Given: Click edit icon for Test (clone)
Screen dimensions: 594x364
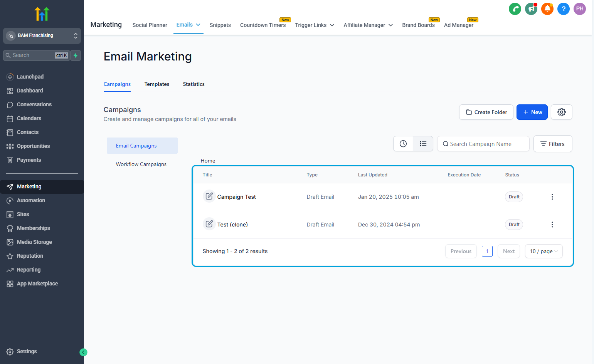Looking at the screenshot, I should [209, 224].
